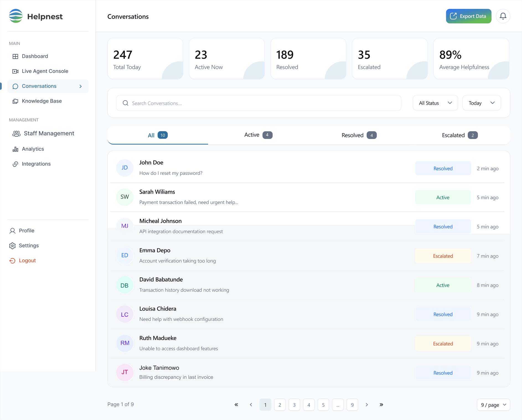
Task: Jump to first page with double-left arrows
Action: click(236, 405)
